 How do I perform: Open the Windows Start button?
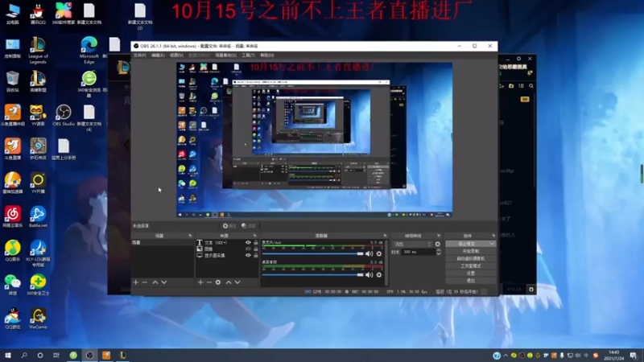[8, 355]
